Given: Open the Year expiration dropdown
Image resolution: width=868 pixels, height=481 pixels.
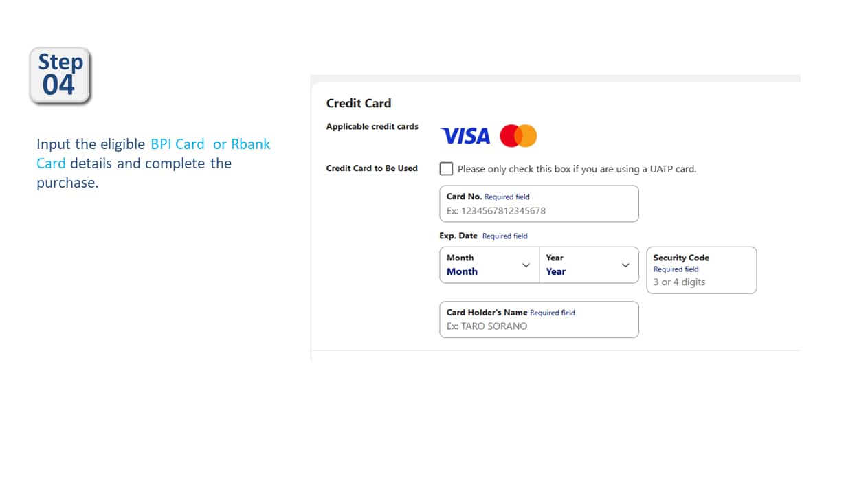Looking at the screenshot, I should (x=588, y=265).
